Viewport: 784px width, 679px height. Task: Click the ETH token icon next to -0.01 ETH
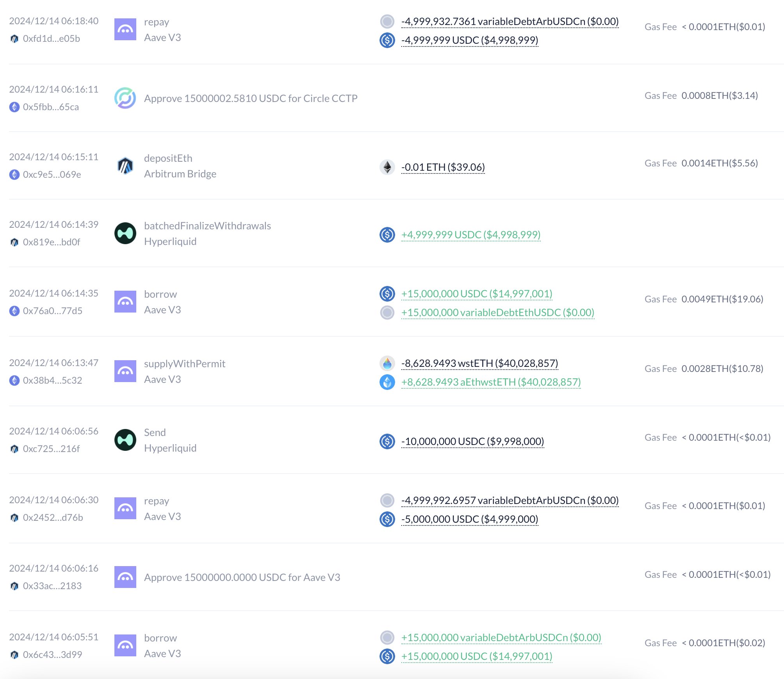coord(387,167)
